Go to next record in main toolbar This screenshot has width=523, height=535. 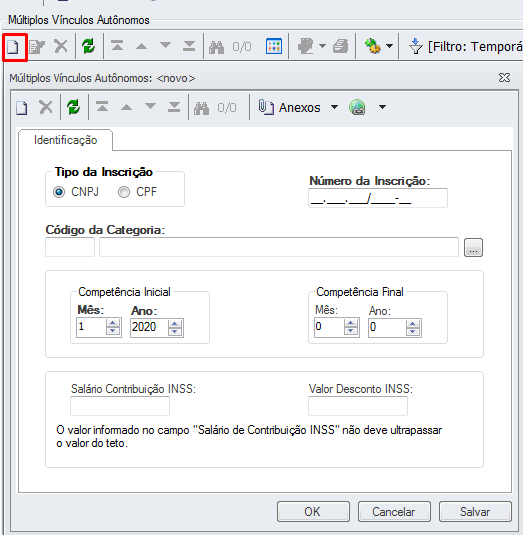[165, 45]
